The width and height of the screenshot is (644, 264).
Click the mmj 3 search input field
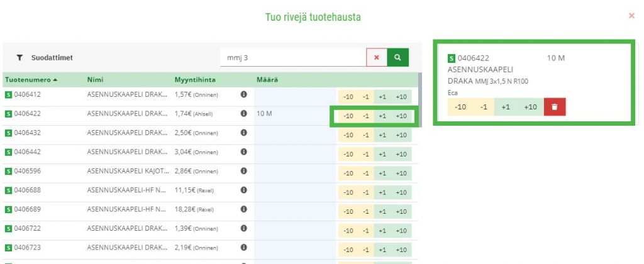[x=293, y=57]
